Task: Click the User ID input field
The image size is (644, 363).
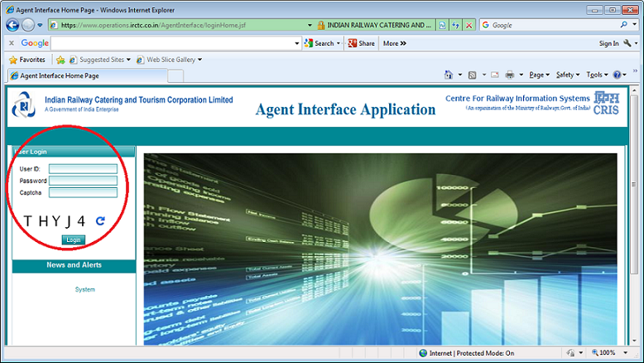Action: [83, 169]
